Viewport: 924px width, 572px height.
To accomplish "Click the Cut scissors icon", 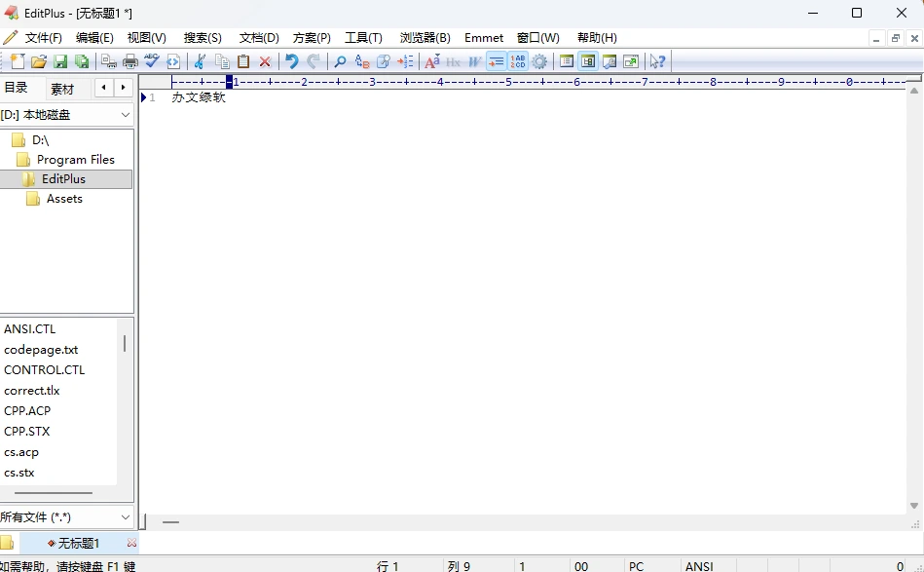I will (200, 61).
